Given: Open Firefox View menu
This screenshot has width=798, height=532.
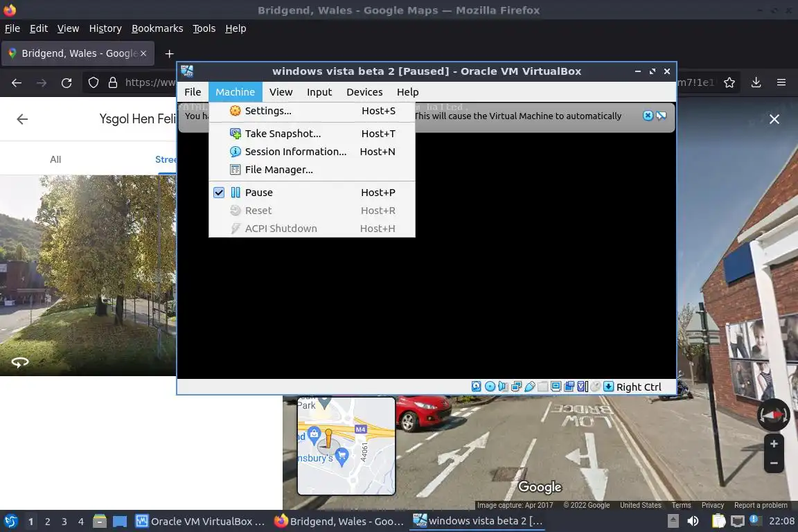Looking at the screenshot, I should (68, 28).
